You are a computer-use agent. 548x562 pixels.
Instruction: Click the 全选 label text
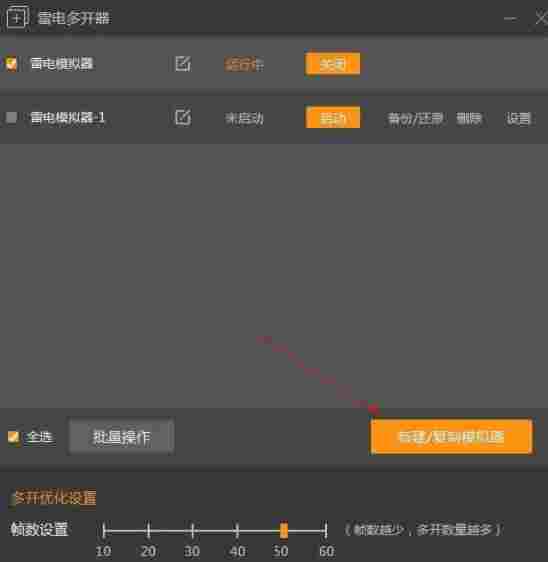[39, 437]
